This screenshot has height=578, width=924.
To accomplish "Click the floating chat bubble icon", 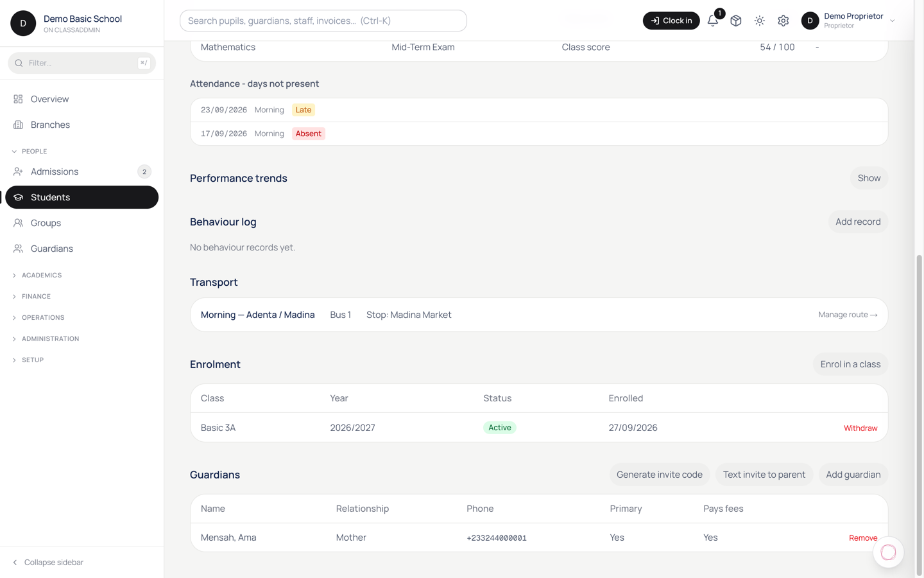I will click(888, 552).
